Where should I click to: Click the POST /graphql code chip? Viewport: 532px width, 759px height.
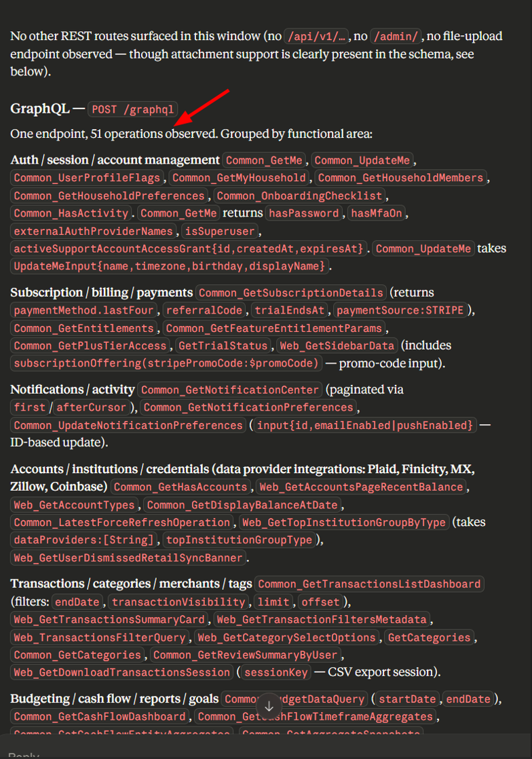(133, 109)
